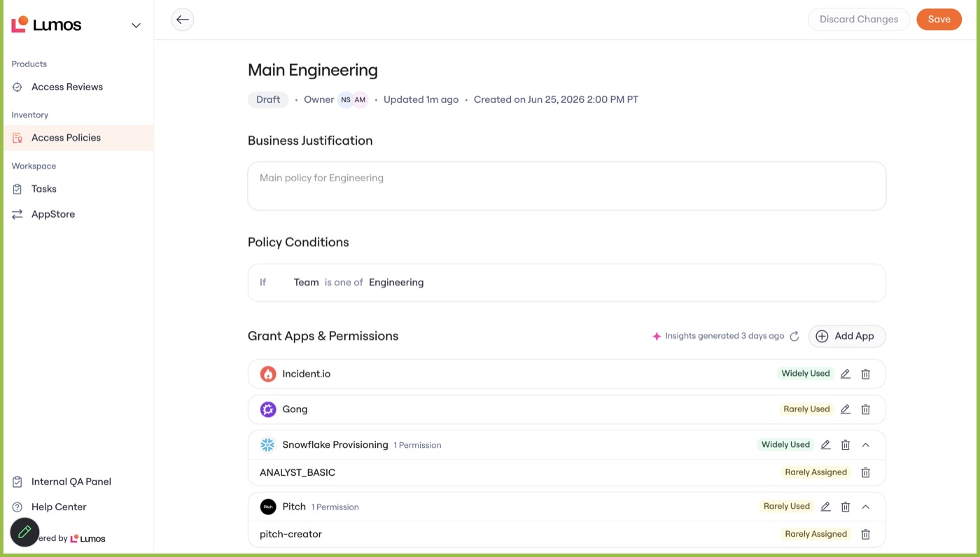Screen dimensions: 980x557
Task: Click Snowflake's 1 Permission label
Action: click(417, 445)
